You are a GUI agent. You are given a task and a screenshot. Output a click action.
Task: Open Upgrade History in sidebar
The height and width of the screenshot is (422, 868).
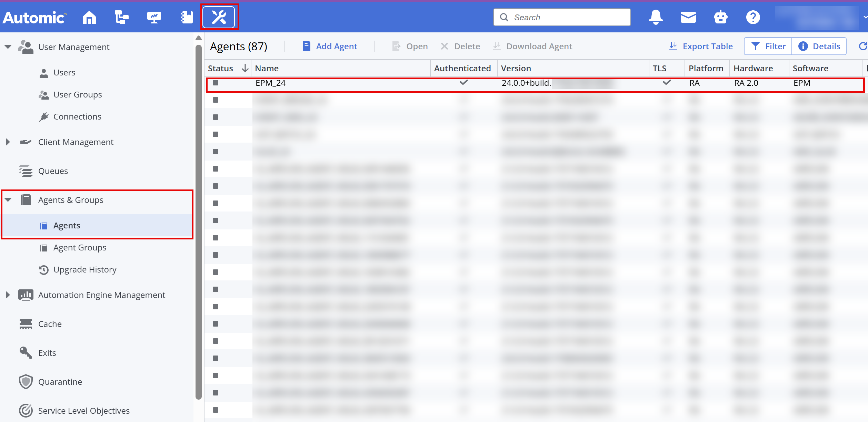pos(85,270)
